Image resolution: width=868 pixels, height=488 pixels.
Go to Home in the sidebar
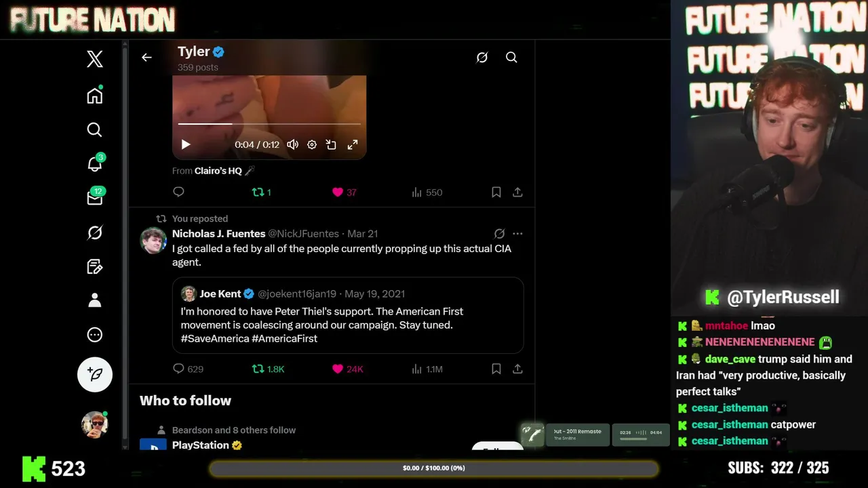coord(95,96)
